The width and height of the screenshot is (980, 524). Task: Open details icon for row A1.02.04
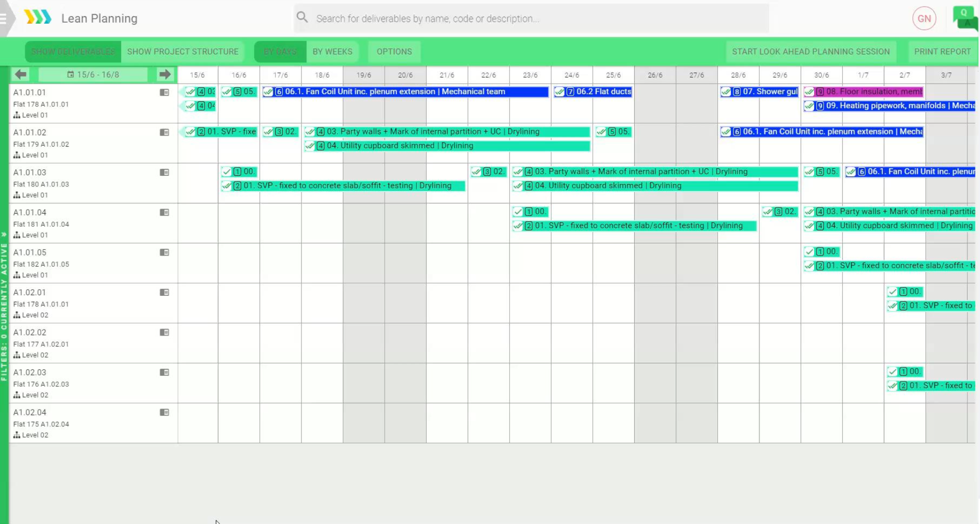pos(164,413)
